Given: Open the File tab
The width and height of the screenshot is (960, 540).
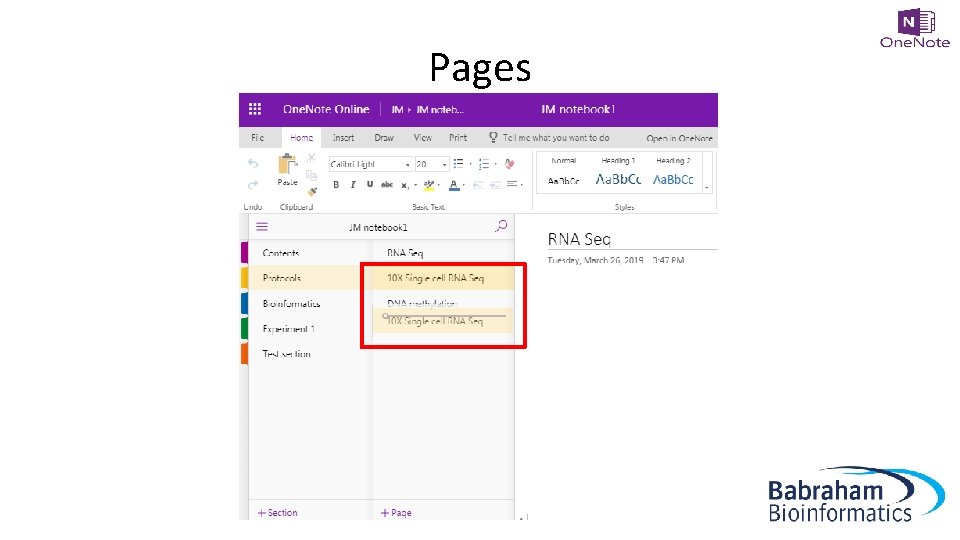Looking at the screenshot, I should pyautogui.click(x=258, y=138).
